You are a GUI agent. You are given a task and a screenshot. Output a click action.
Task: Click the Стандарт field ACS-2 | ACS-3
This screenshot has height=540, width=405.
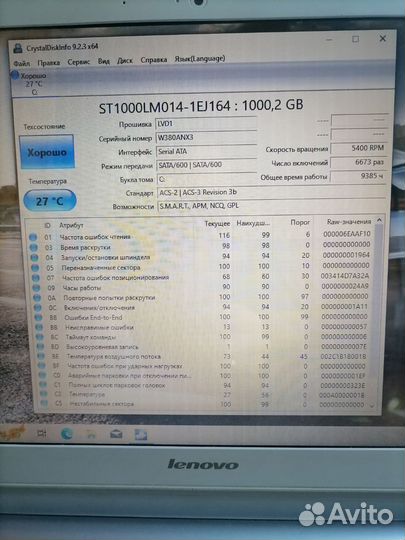point(271,193)
